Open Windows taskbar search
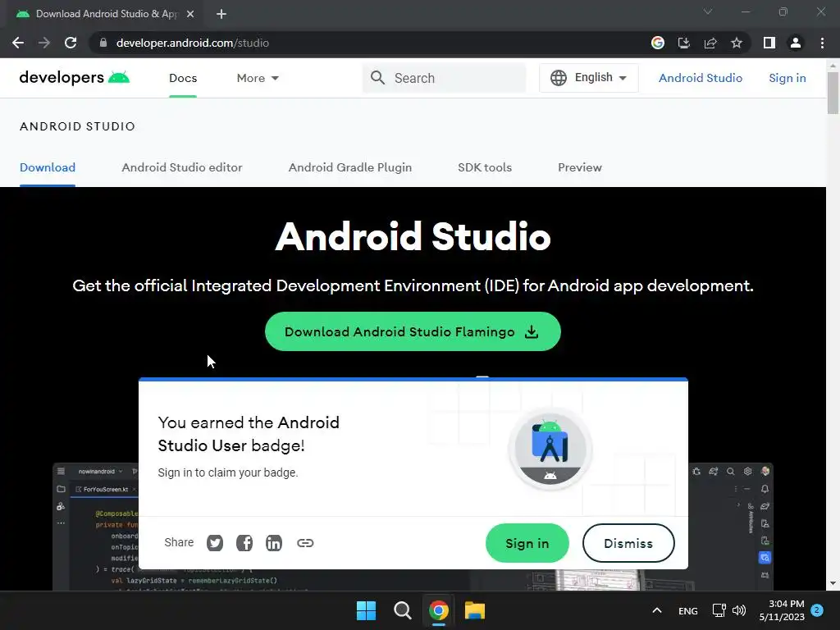Image resolution: width=840 pixels, height=630 pixels. 402,610
